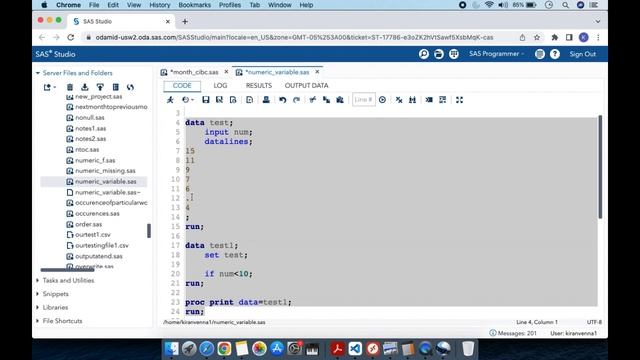Refresh the server file list
The image size is (640, 360).
coord(130,87)
